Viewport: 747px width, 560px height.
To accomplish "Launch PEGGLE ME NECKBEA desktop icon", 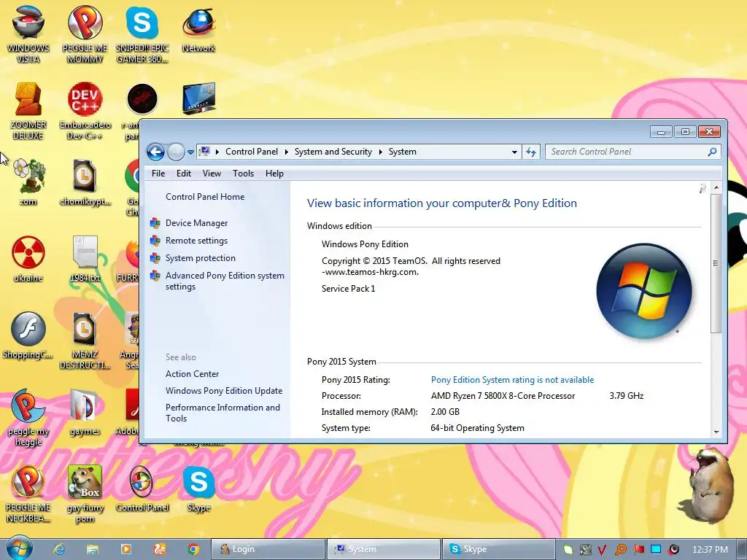I will click(x=28, y=494).
